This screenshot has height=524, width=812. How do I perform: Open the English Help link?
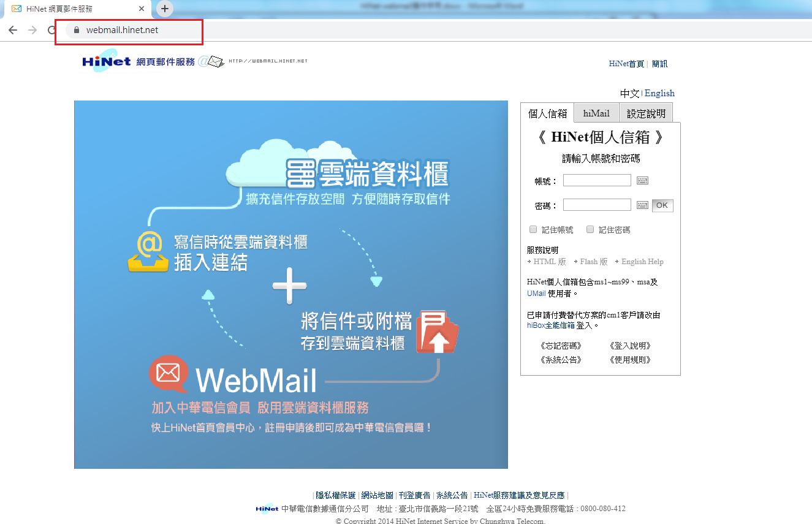tap(642, 262)
